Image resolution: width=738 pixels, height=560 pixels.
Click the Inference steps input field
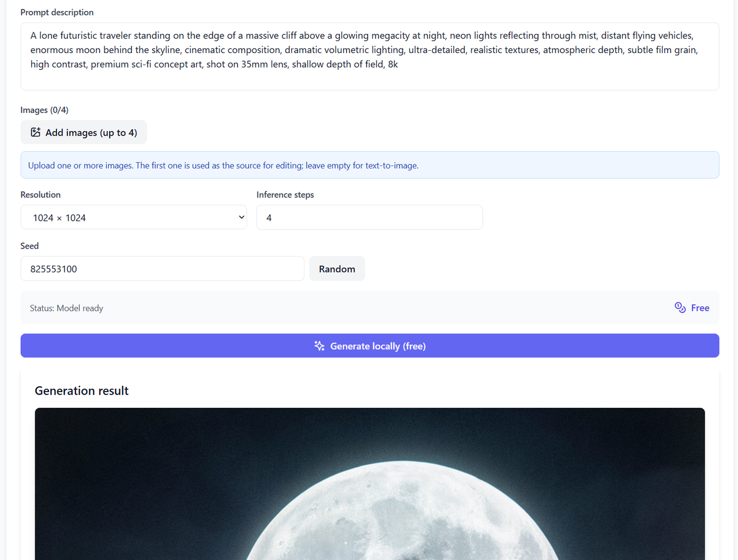[x=370, y=217]
